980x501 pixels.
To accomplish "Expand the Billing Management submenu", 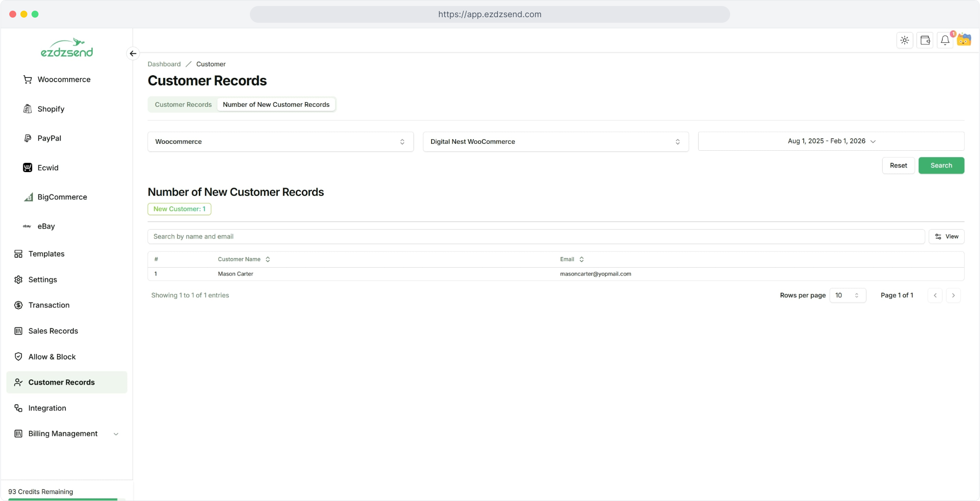I will coord(116,434).
